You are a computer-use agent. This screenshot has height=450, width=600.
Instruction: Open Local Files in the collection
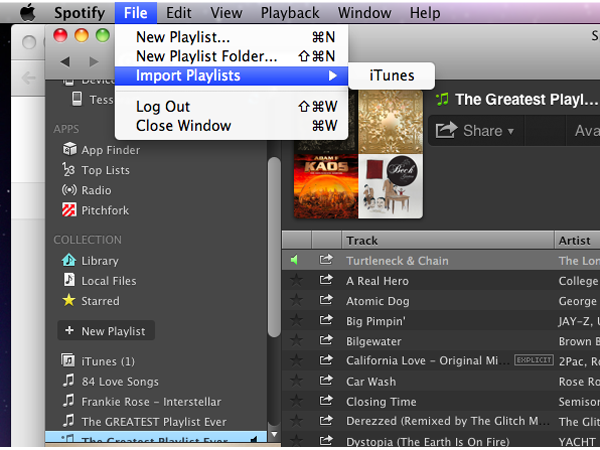99,281
